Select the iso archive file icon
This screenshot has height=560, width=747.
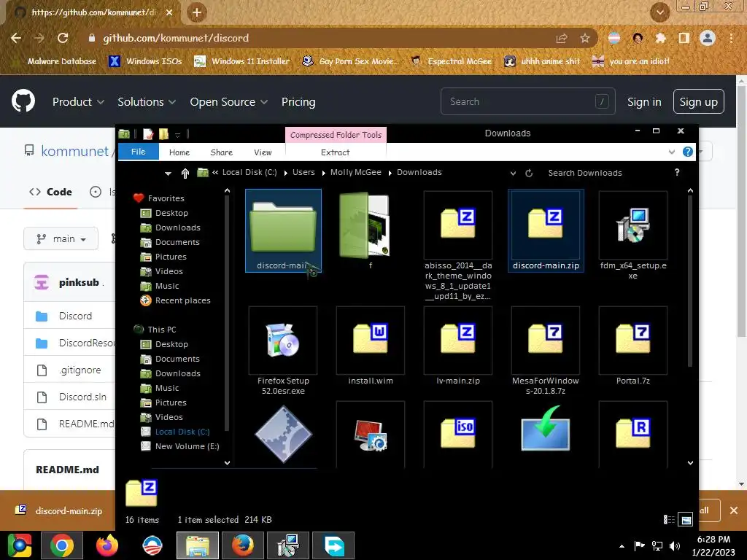click(458, 434)
